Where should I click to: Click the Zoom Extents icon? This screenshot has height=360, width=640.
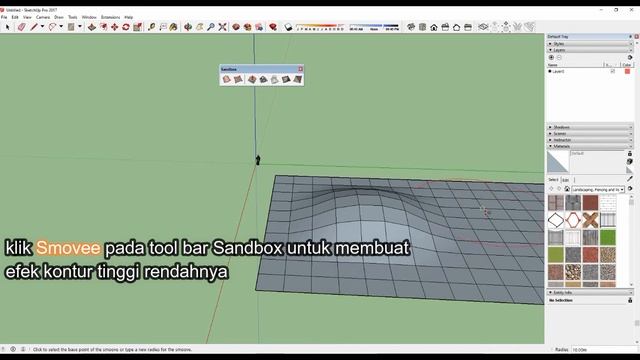tap(222, 27)
